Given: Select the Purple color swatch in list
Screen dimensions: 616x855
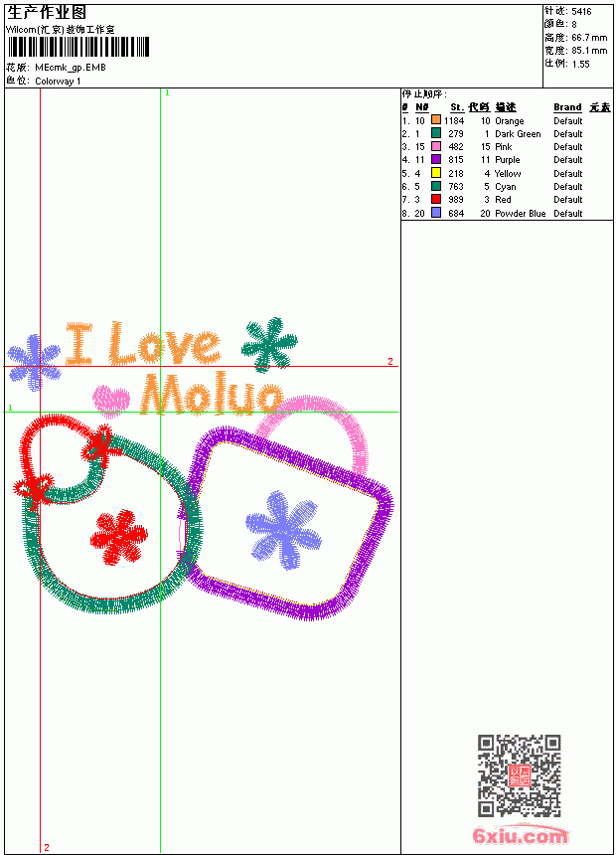Looking at the screenshot, I should pyautogui.click(x=436, y=159).
